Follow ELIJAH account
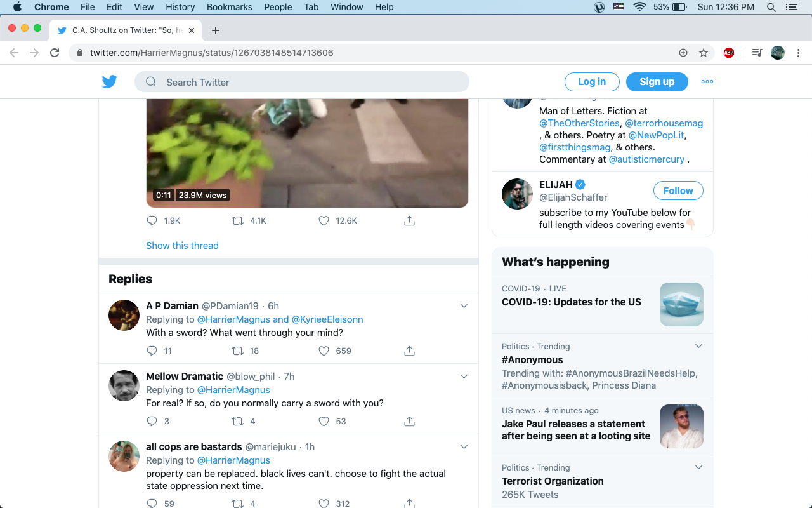This screenshot has height=508, width=812. tap(678, 190)
